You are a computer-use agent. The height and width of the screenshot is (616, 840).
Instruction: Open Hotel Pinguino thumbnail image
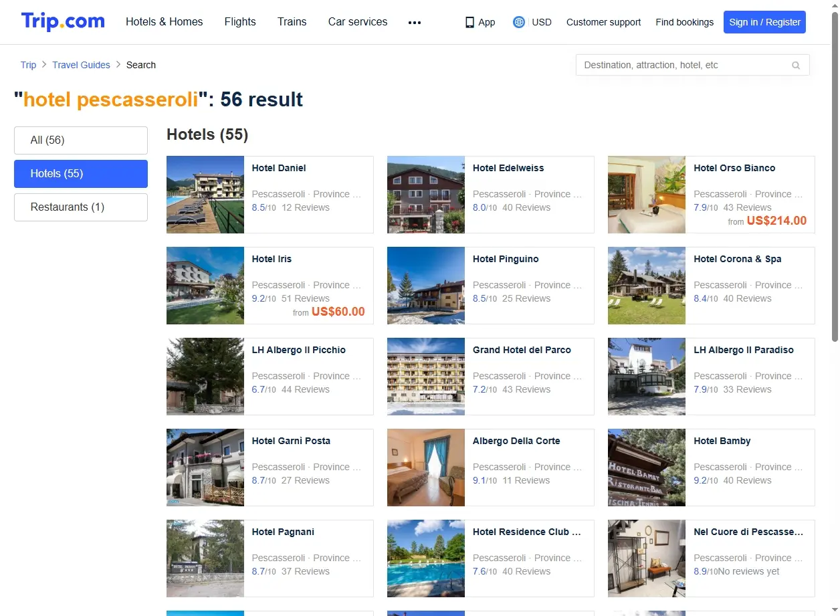(x=426, y=286)
